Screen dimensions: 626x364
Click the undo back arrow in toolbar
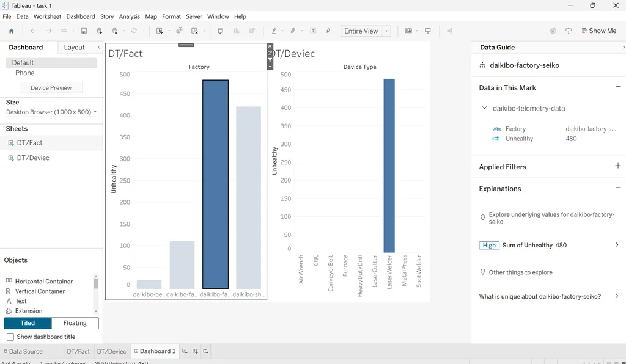point(33,31)
